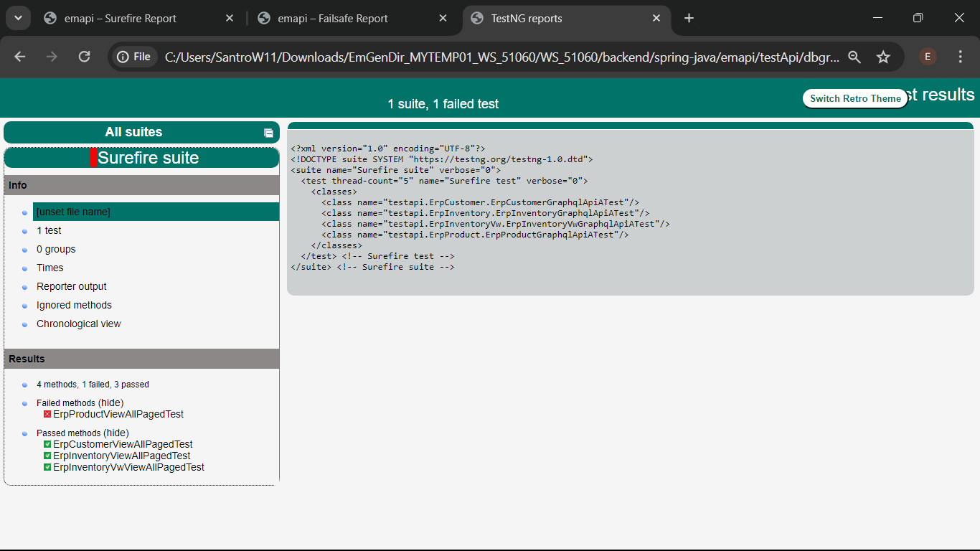Click the All suites header
The height and width of the screenshot is (551, 980).
[x=133, y=132]
